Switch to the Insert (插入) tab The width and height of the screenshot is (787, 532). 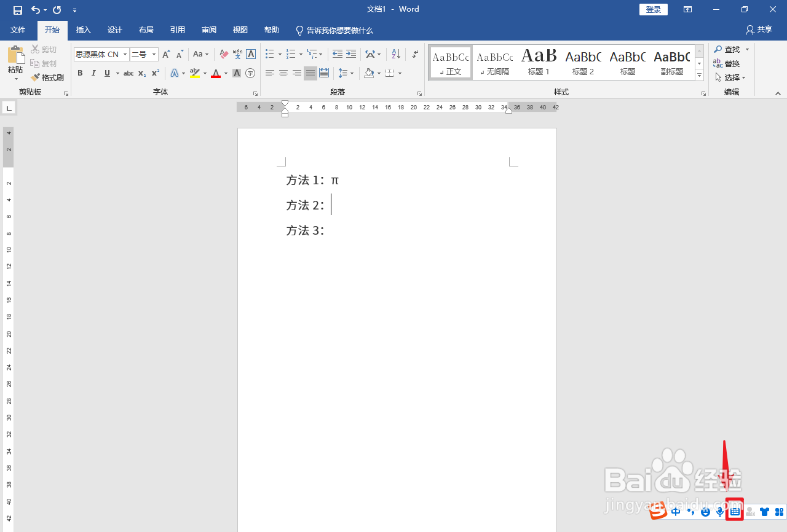pos(83,30)
